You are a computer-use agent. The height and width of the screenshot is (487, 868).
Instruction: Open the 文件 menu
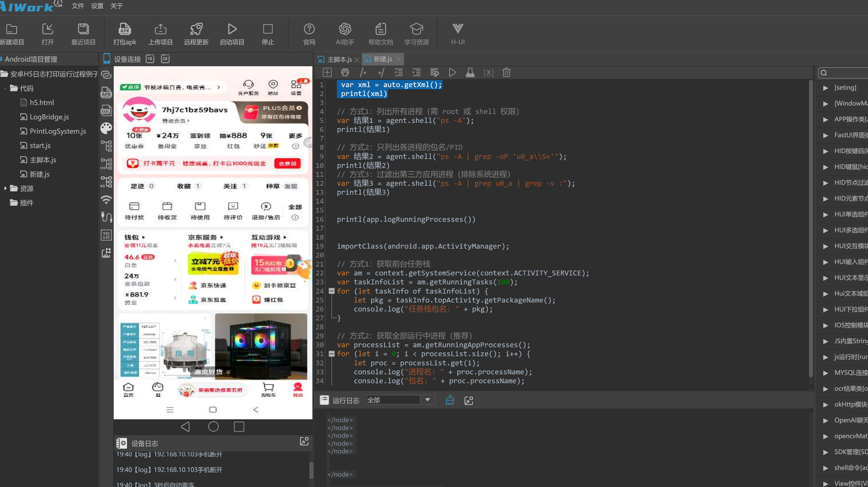[x=78, y=6]
